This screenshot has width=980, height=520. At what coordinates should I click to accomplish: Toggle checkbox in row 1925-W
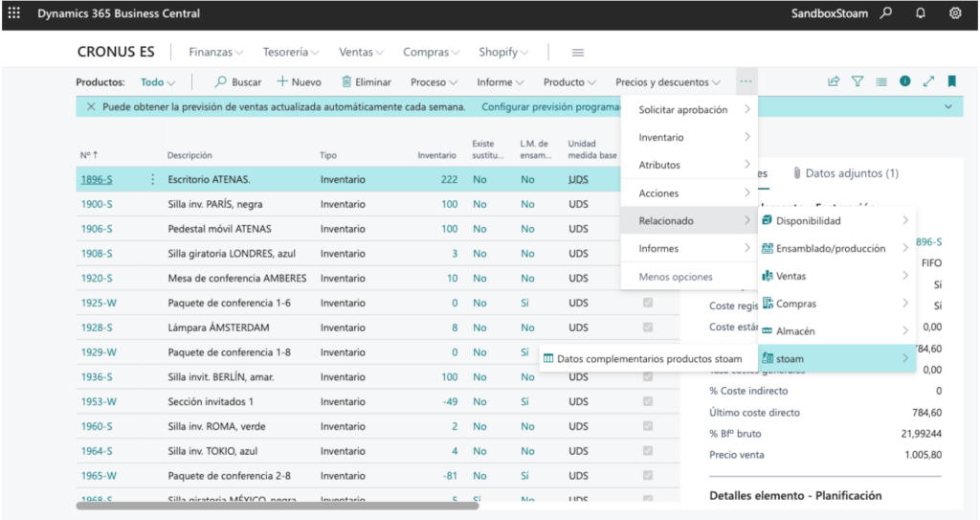pyautogui.click(x=648, y=303)
